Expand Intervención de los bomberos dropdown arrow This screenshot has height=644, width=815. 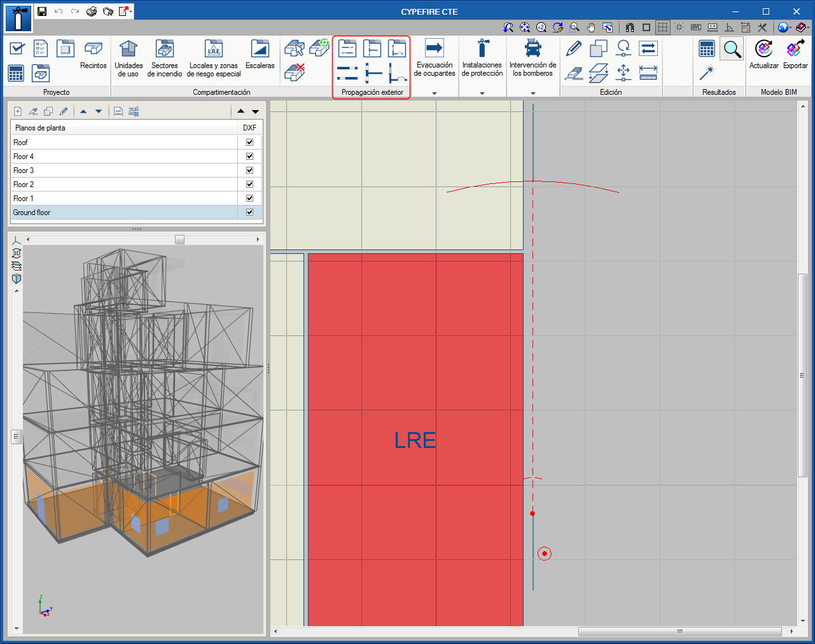pyautogui.click(x=533, y=93)
